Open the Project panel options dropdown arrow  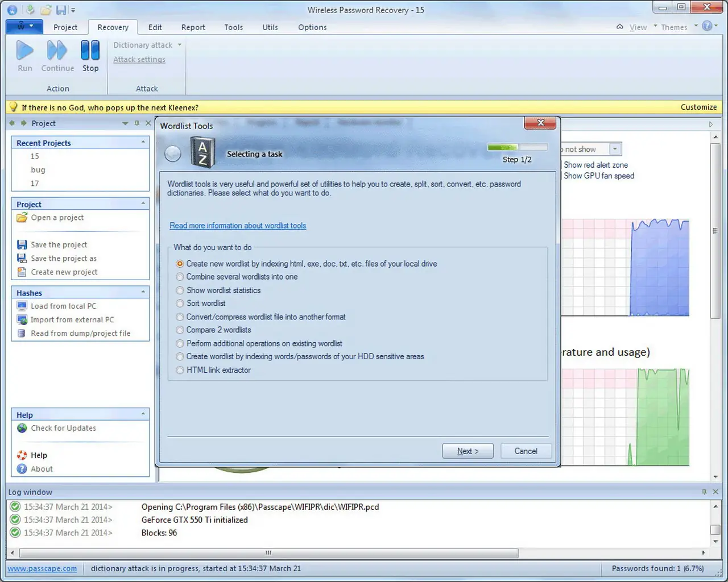click(125, 123)
